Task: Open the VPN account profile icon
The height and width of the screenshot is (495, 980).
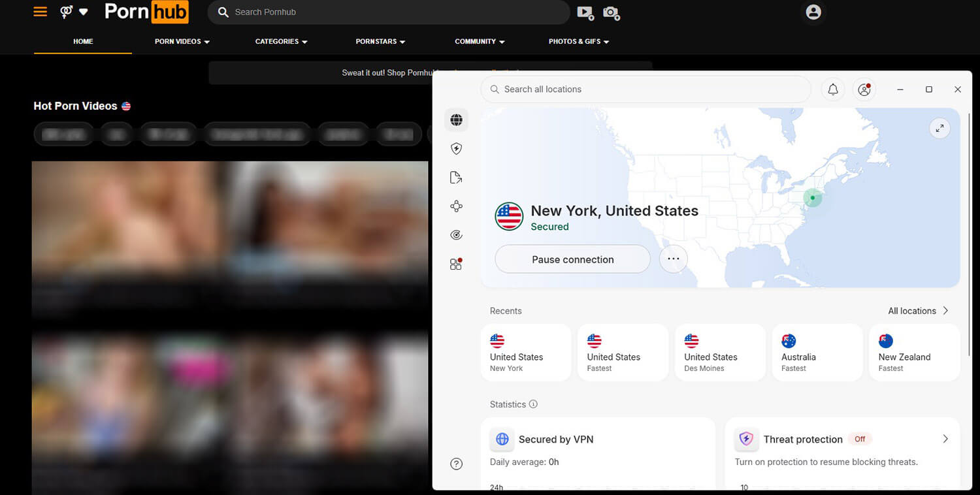Action: (864, 89)
